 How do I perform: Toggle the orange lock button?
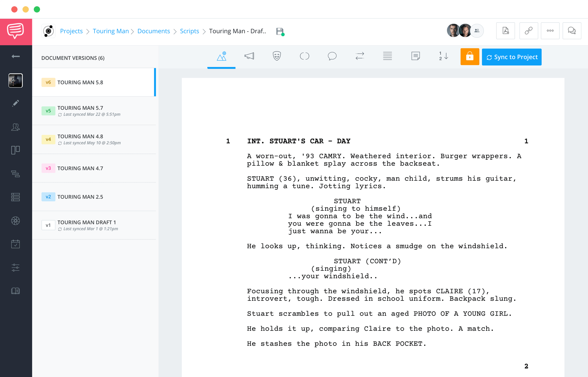click(470, 57)
